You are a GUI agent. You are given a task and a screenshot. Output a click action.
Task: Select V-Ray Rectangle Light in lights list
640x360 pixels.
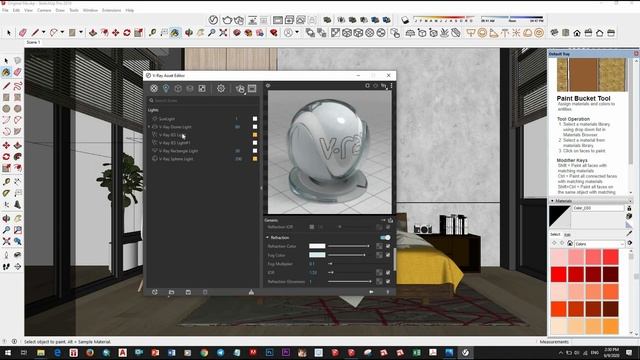point(178,151)
